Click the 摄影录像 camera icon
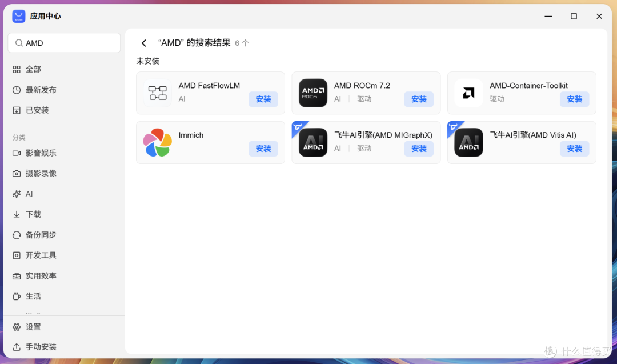 (17, 174)
